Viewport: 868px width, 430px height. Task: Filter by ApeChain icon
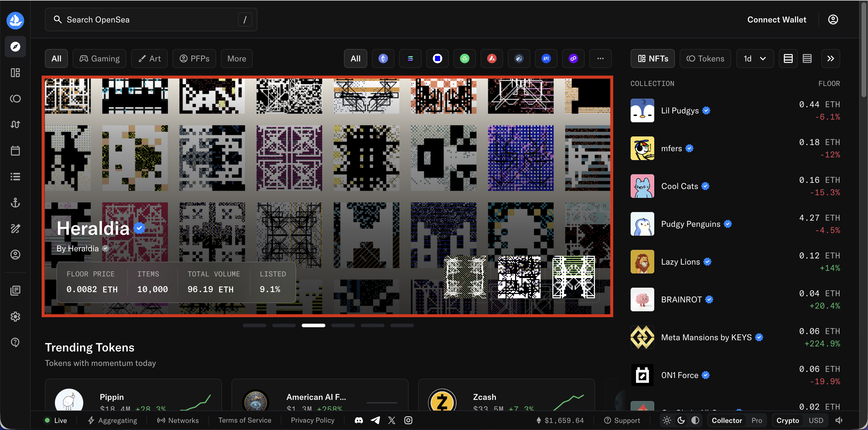(x=546, y=59)
